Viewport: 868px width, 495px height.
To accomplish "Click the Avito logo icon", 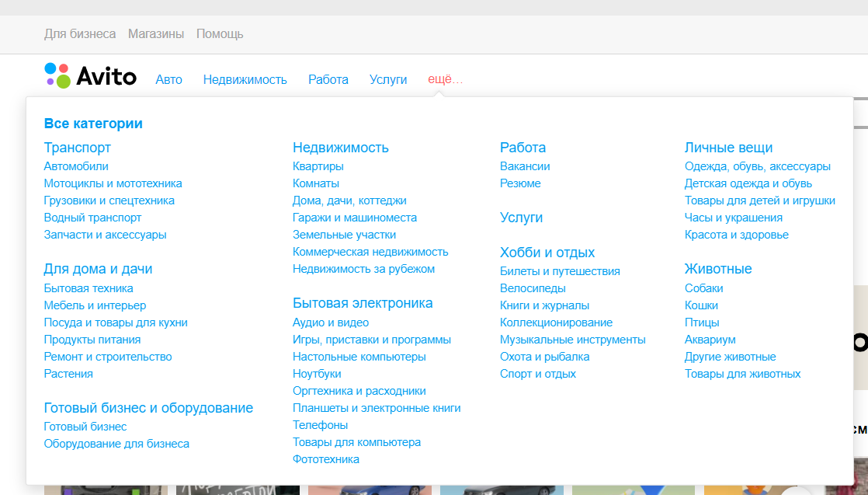I will click(55, 75).
